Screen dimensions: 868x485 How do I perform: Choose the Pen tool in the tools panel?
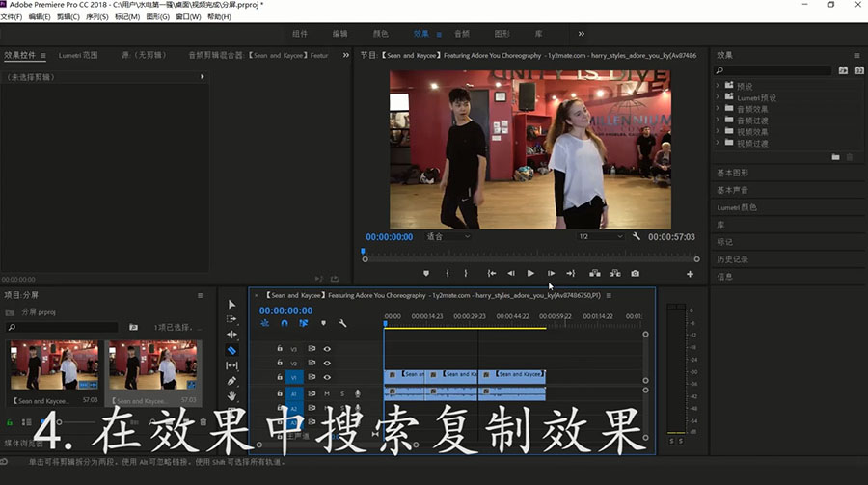click(231, 381)
